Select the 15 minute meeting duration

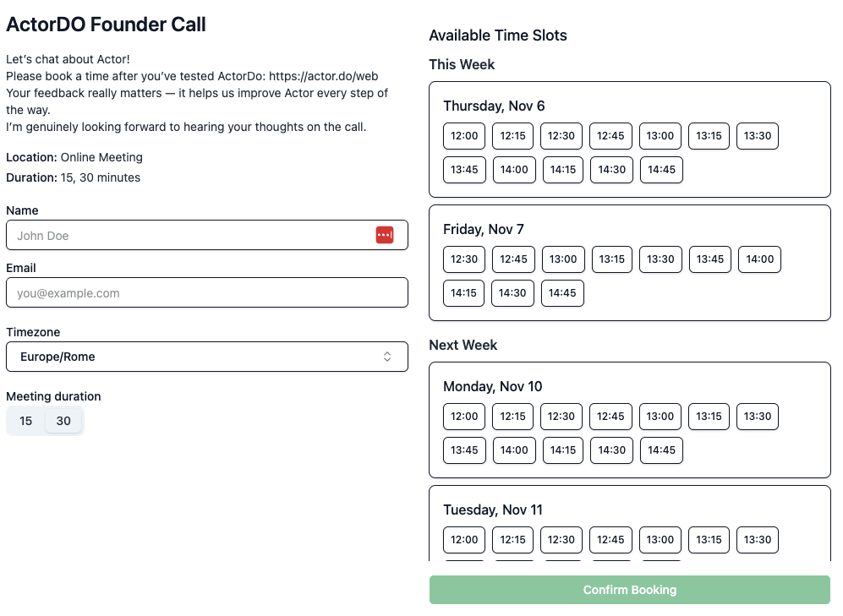point(26,421)
